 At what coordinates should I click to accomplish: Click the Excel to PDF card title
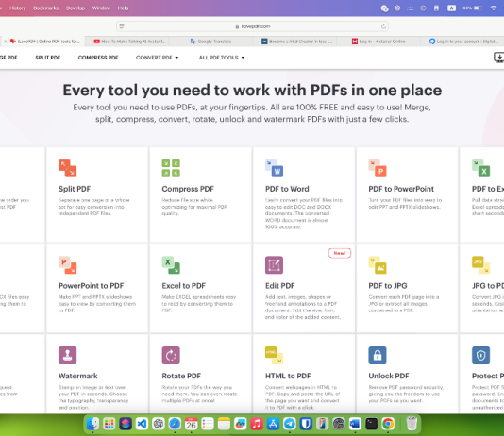tap(183, 286)
